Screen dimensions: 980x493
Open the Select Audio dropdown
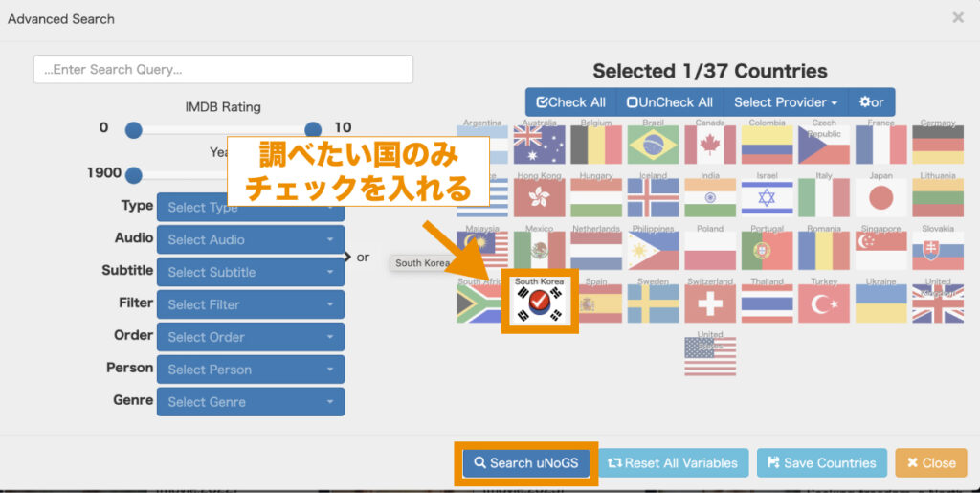[250, 239]
